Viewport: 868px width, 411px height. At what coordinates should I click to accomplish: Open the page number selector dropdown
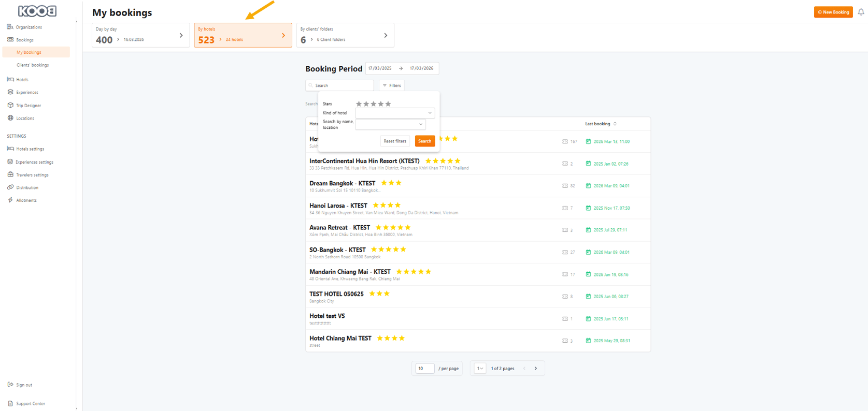[x=480, y=369]
